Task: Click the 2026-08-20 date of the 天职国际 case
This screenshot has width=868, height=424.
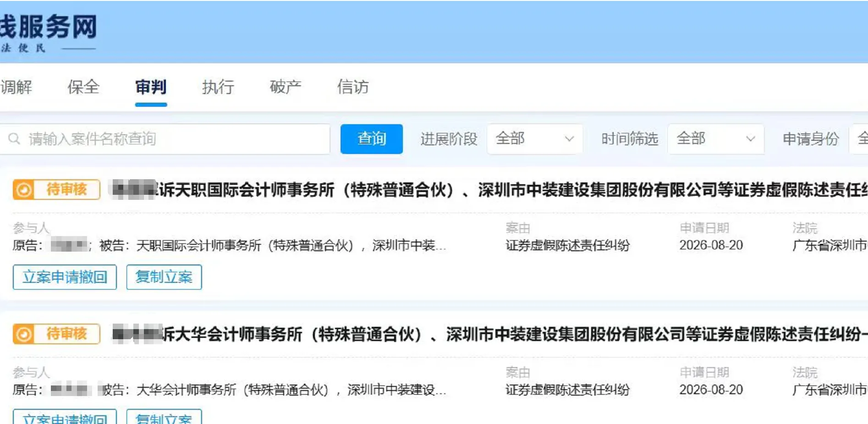Action: pyautogui.click(x=711, y=245)
